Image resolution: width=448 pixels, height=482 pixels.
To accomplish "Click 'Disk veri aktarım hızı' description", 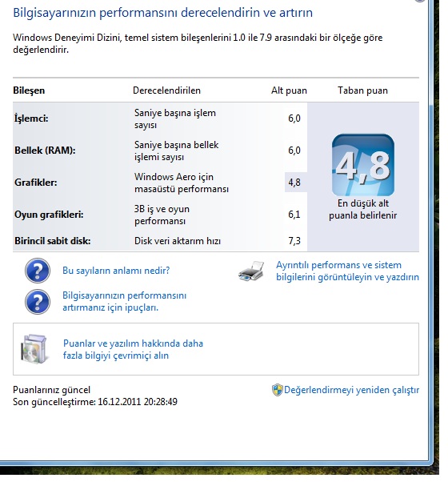I will click(178, 241).
